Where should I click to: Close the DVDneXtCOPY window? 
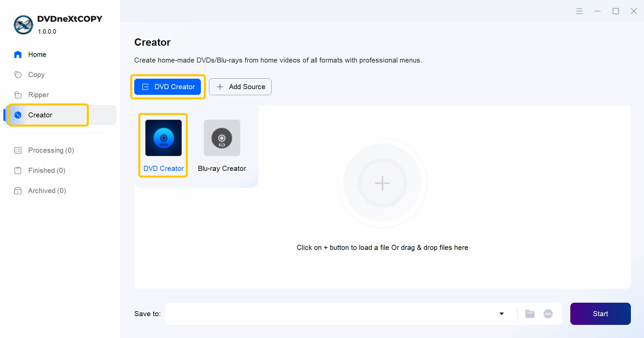tap(634, 11)
